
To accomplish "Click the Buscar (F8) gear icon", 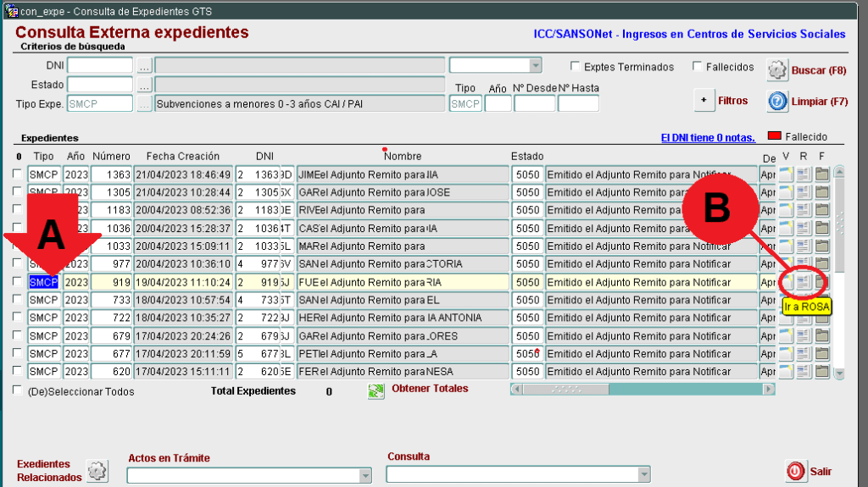I will (777, 69).
